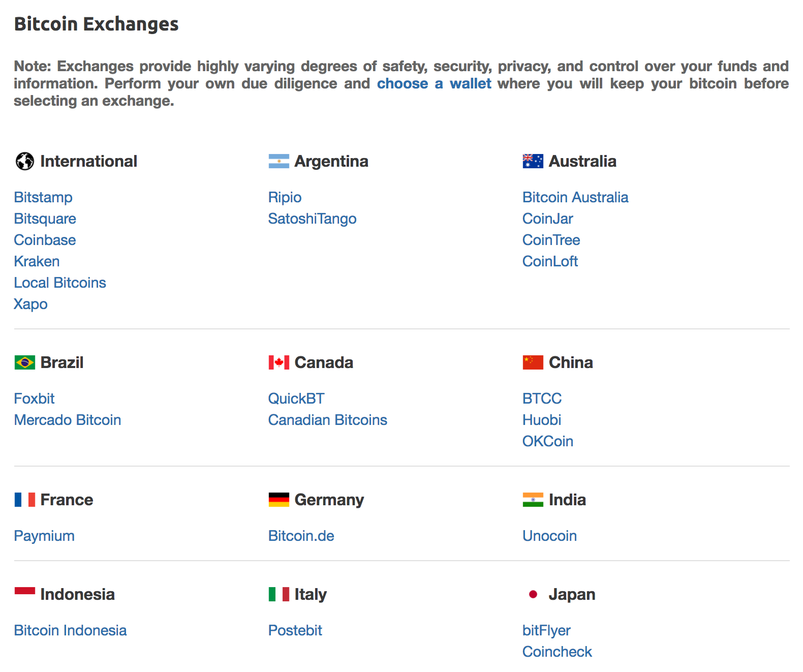The image size is (803, 672).
Task: Click the Argentina flag icon
Action: click(279, 161)
